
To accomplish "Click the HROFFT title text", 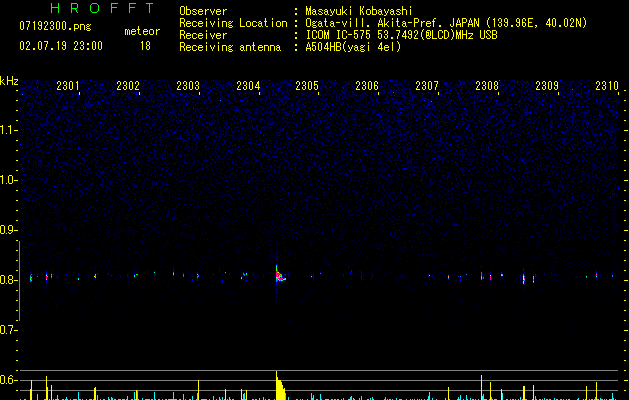I will coord(103,8).
